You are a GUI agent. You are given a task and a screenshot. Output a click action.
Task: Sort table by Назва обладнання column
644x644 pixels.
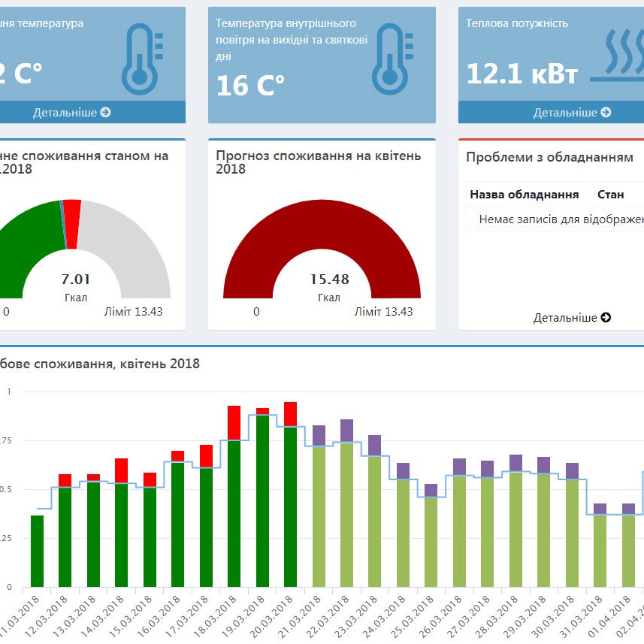tap(525, 195)
